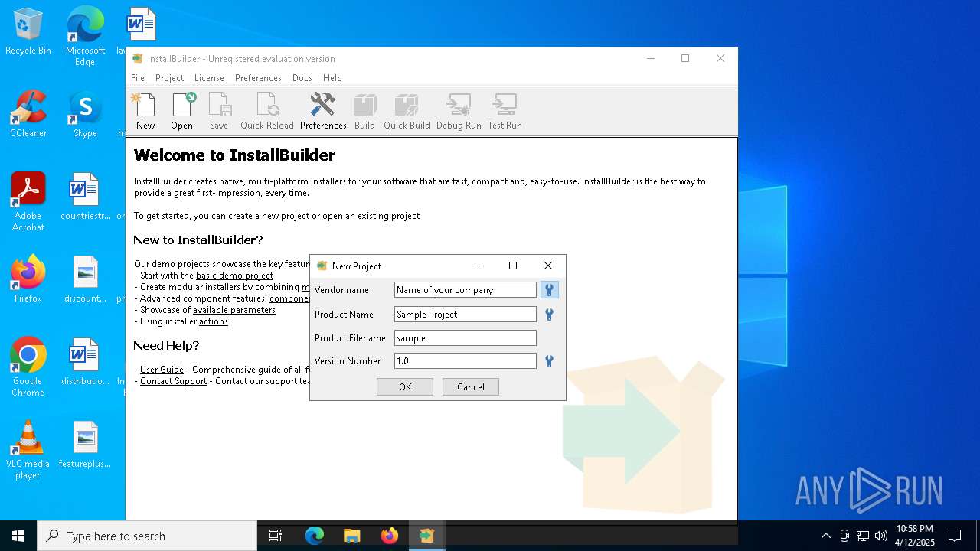980x551 pixels.
Task: Click wrench icon beside Version Number field
Action: [549, 361]
